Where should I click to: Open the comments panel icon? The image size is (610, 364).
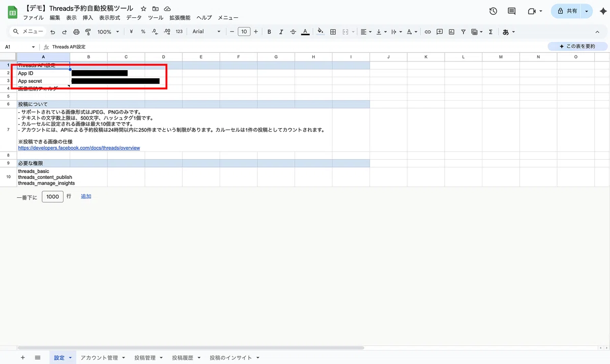click(511, 11)
